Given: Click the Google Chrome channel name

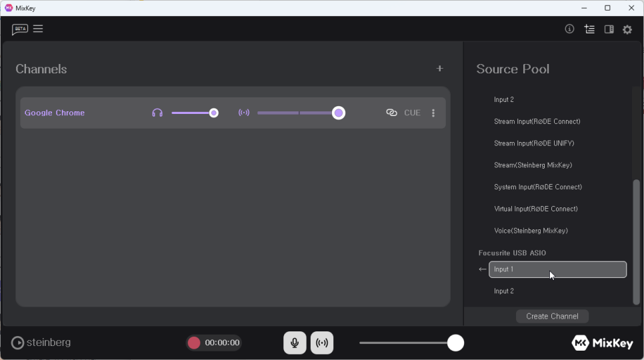Looking at the screenshot, I should (55, 113).
